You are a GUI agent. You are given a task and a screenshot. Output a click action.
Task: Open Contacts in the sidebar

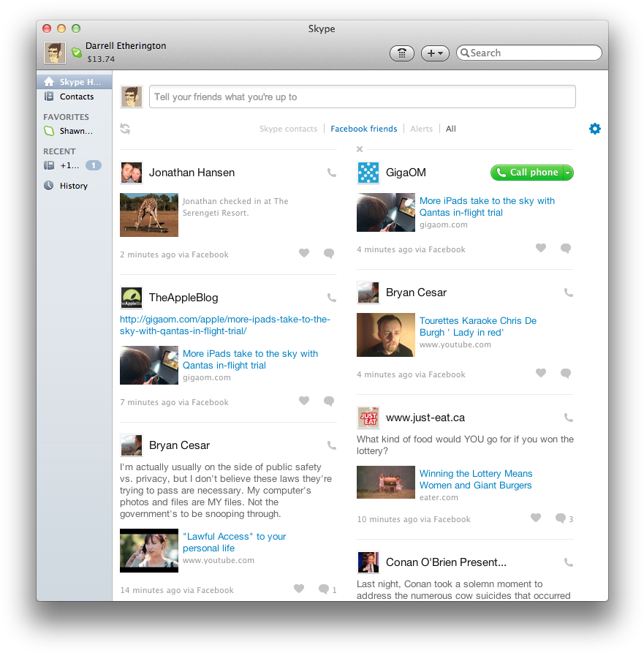[76, 97]
